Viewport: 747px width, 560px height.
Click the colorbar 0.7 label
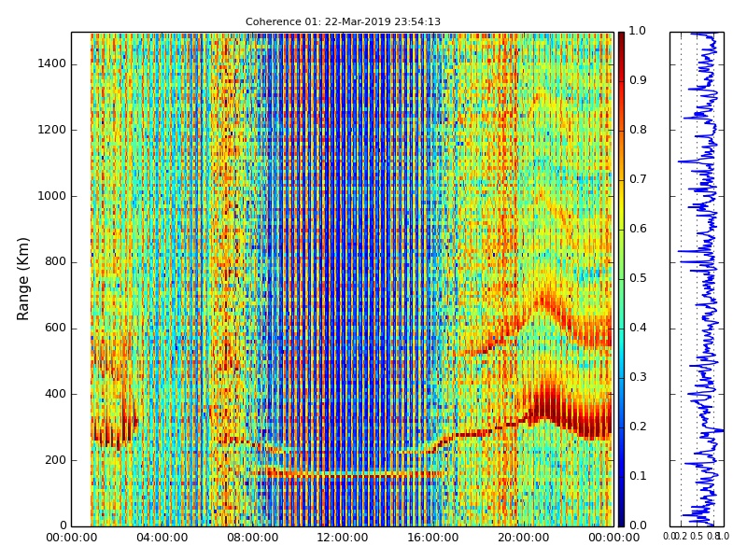pos(638,179)
